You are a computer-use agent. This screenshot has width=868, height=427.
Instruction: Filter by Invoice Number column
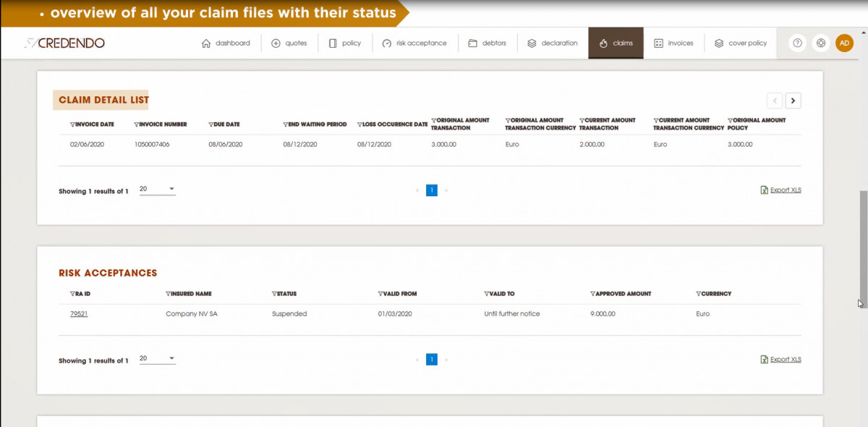click(137, 124)
